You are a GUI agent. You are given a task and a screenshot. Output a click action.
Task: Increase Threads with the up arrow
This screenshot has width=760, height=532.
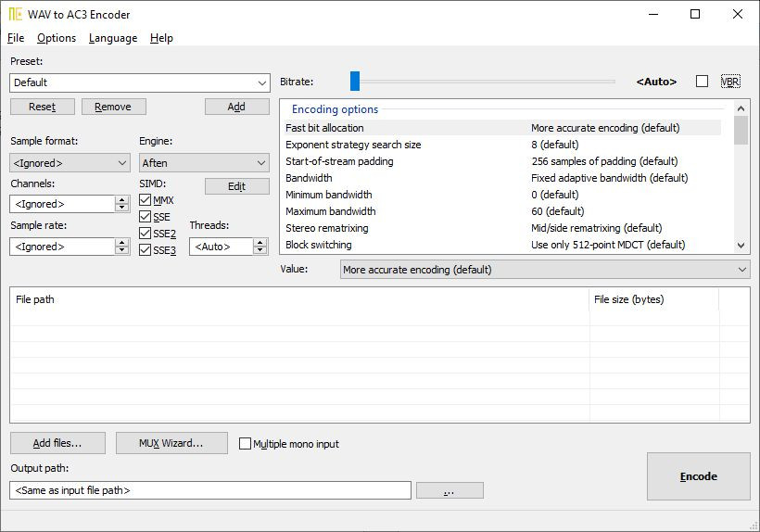coord(260,242)
